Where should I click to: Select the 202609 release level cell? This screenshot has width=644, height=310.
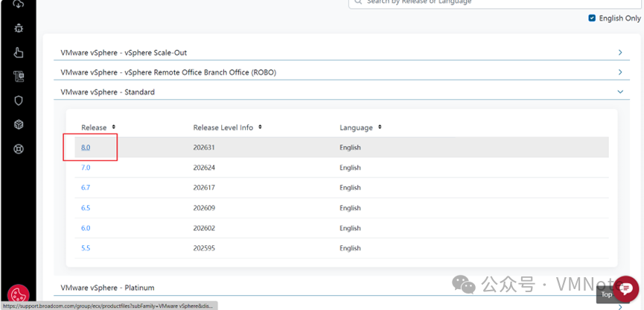[204, 208]
